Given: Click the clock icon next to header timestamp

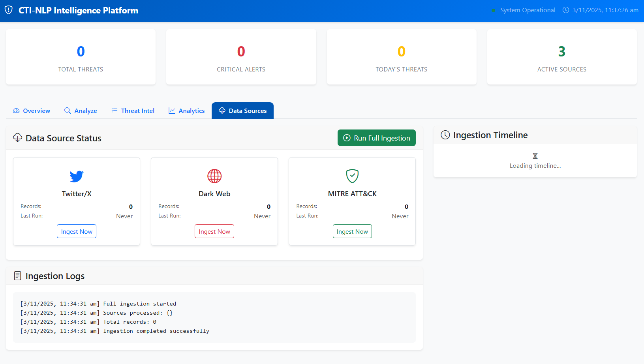Looking at the screenshot, I should coord(566,10).
